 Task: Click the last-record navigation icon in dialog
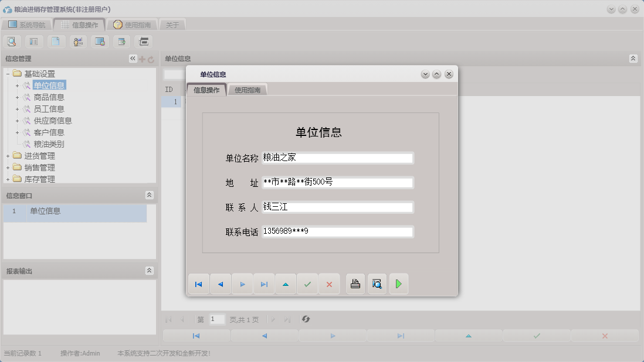click(x=263, y=284)
